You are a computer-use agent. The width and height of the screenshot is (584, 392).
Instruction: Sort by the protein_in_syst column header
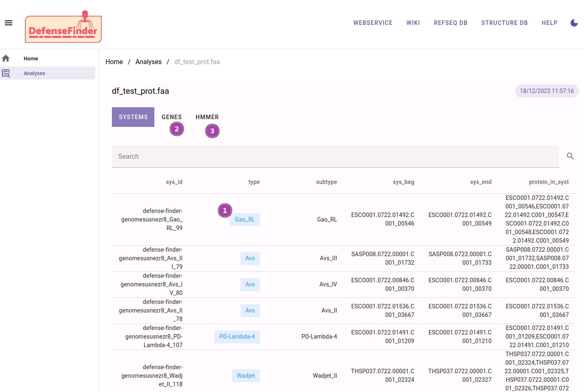pos(548,182)
